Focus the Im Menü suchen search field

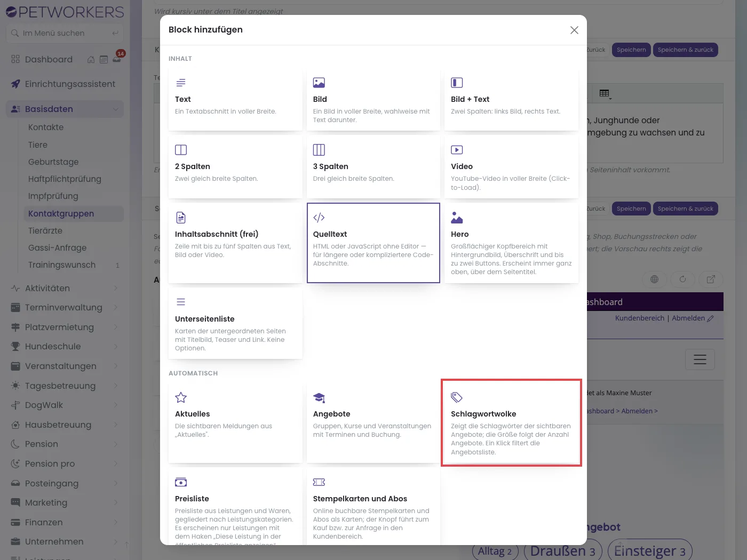(x=65, y=33)
